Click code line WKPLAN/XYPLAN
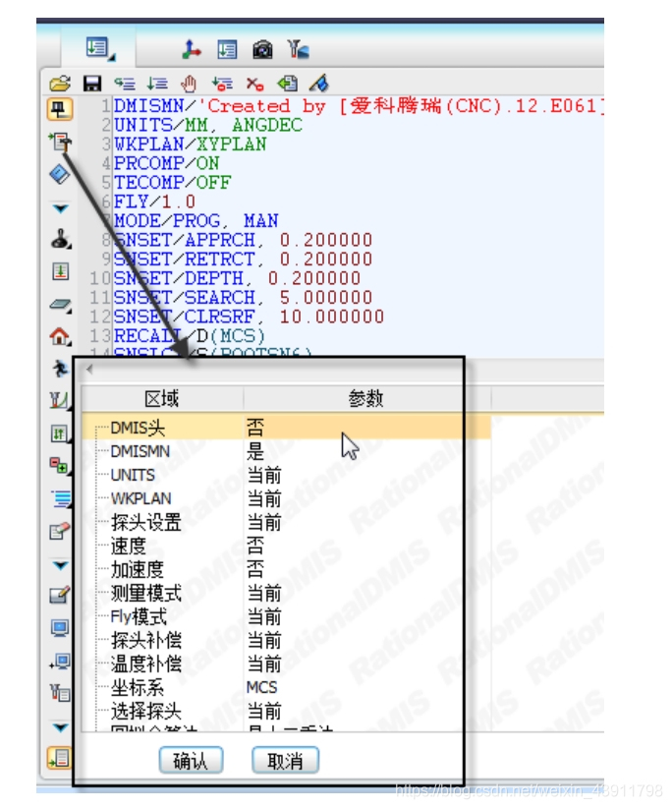 click(x=190, y=144)
